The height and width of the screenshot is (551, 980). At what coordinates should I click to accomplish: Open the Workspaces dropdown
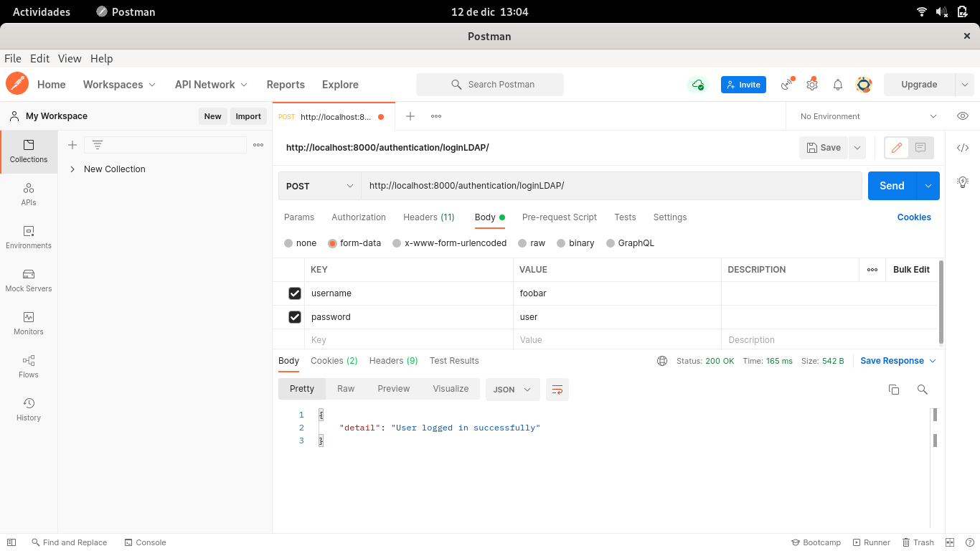click(119, 85)
